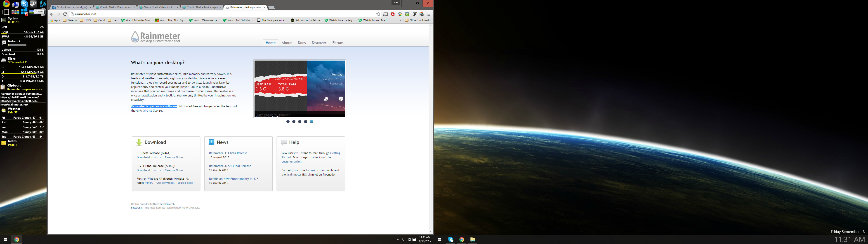
Task: Open Skype from the second monitor taskbar
Action: [451, 240]
